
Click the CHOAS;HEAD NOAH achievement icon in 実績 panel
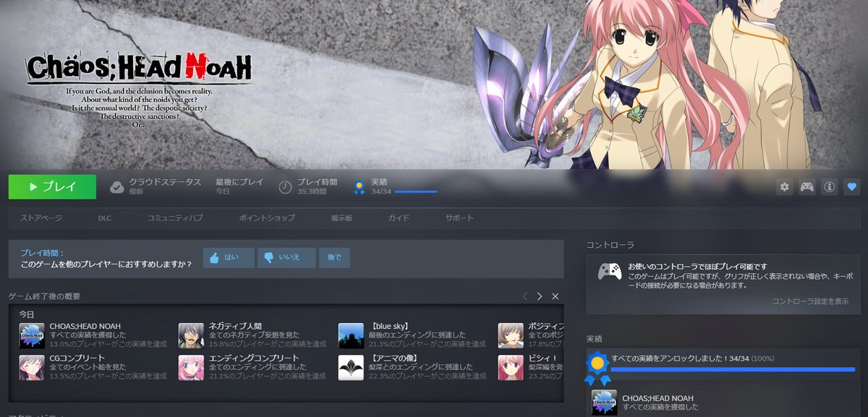(x=605, y=403)
